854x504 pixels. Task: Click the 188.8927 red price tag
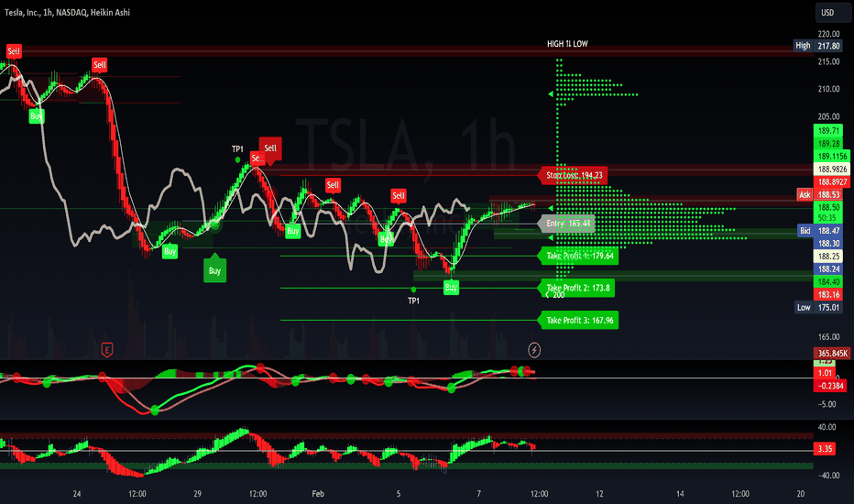pos(832,182)
